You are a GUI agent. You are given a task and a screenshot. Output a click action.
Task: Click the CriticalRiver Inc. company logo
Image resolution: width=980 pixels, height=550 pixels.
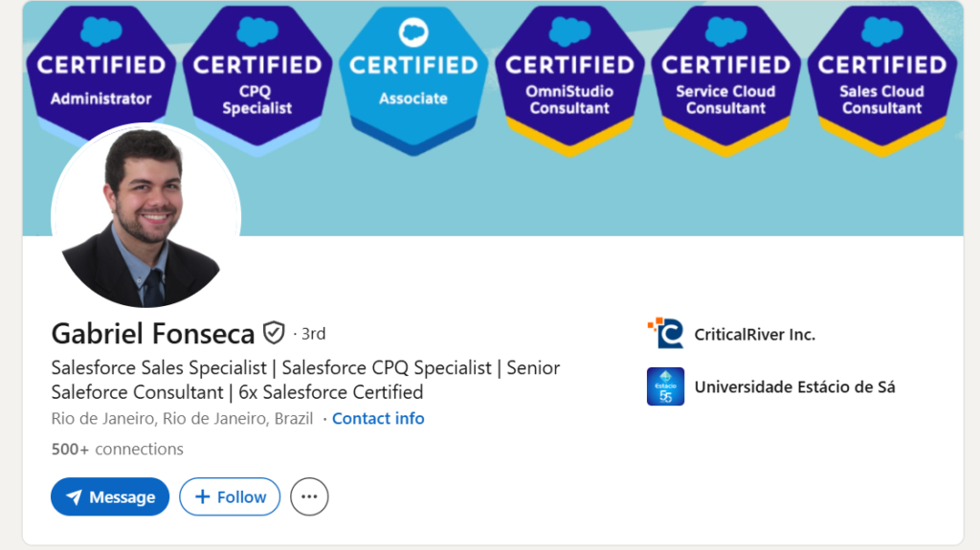click(x=665, y=334)
